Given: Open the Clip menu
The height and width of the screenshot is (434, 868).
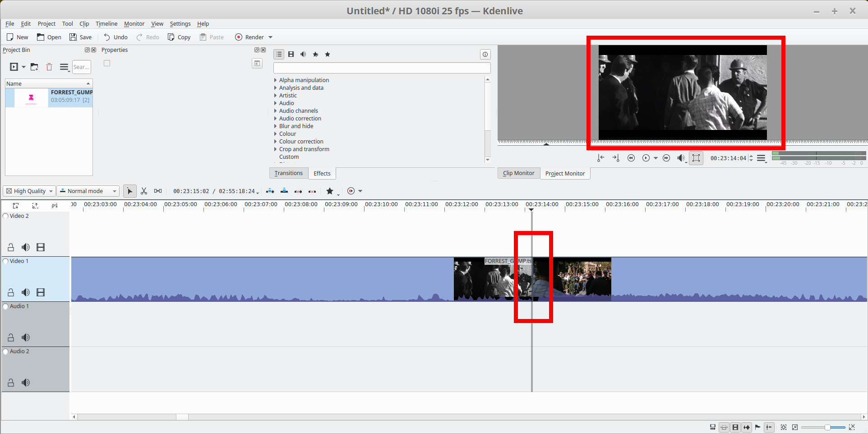Looking at the screenshot, I should pos(84,24).
